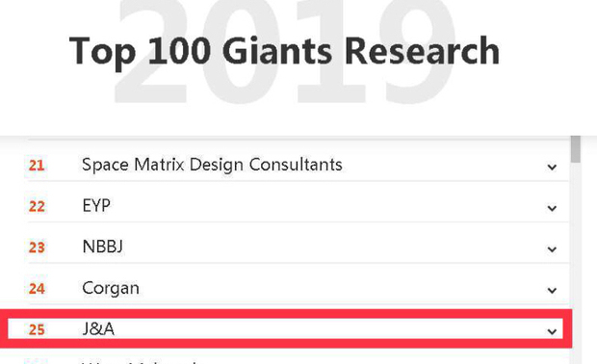Screen dimensions: 597x364
Task: Click rank number 21
Action: point(37,166)
